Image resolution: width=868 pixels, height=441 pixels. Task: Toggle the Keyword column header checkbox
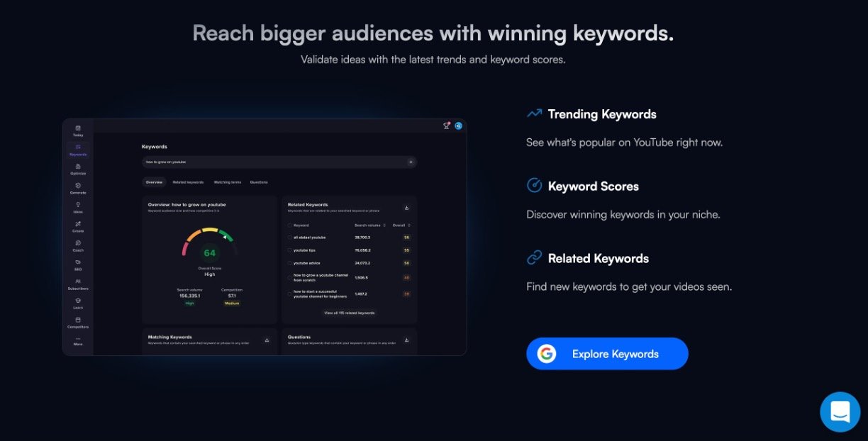289,225
